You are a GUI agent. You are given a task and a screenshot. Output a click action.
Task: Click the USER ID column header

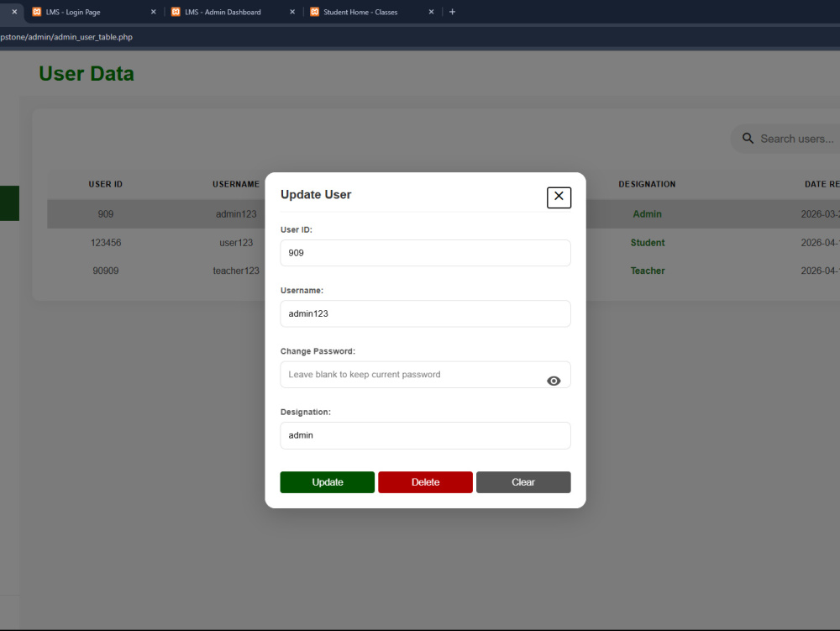tap(106, 184)
